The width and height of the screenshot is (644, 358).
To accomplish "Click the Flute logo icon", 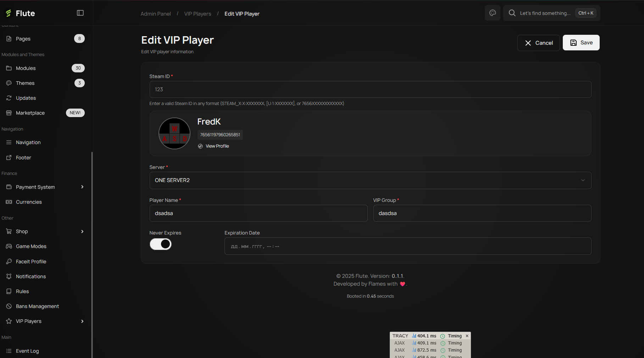I will [x=8, y=13].
